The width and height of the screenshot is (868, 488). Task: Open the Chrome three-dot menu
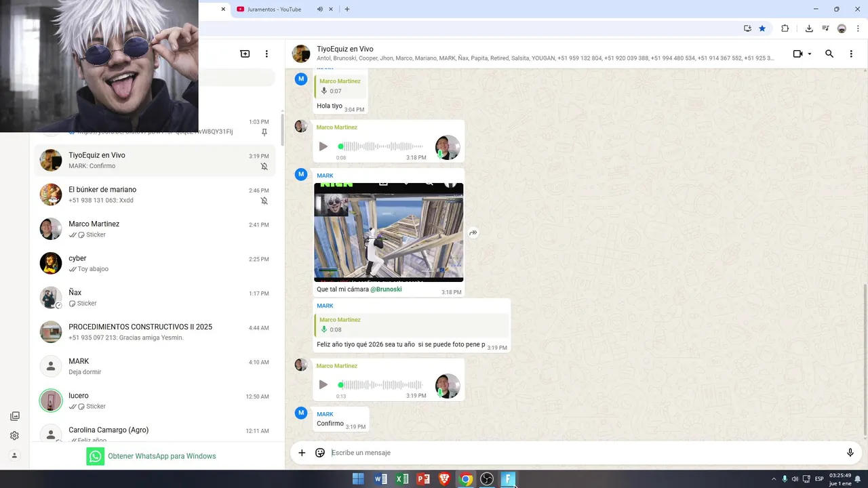click(x=858, y=28)
